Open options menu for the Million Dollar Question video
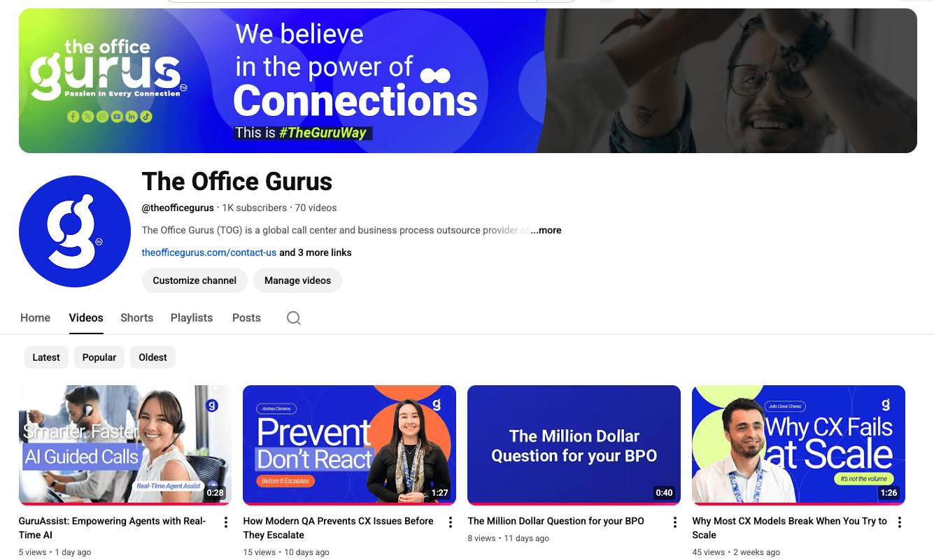 (x=674, y=522)
